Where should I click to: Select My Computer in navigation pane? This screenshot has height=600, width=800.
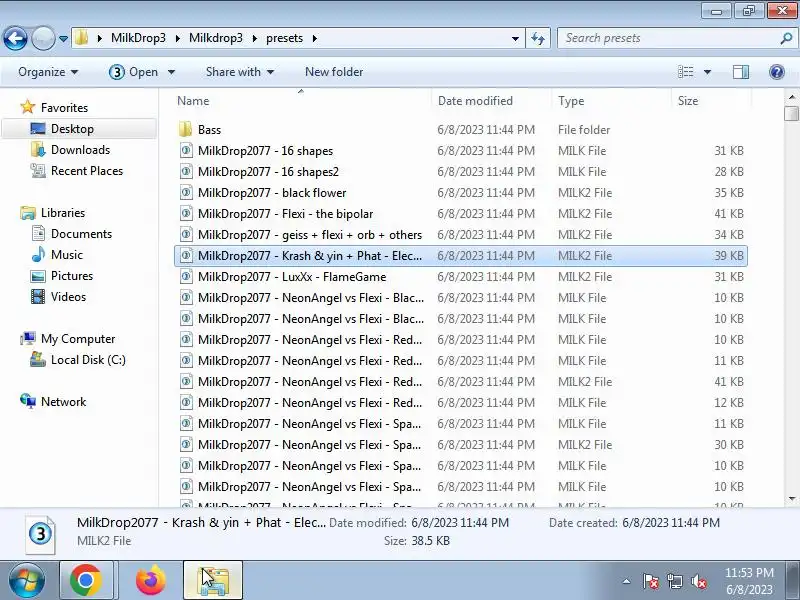coord(78,339)
